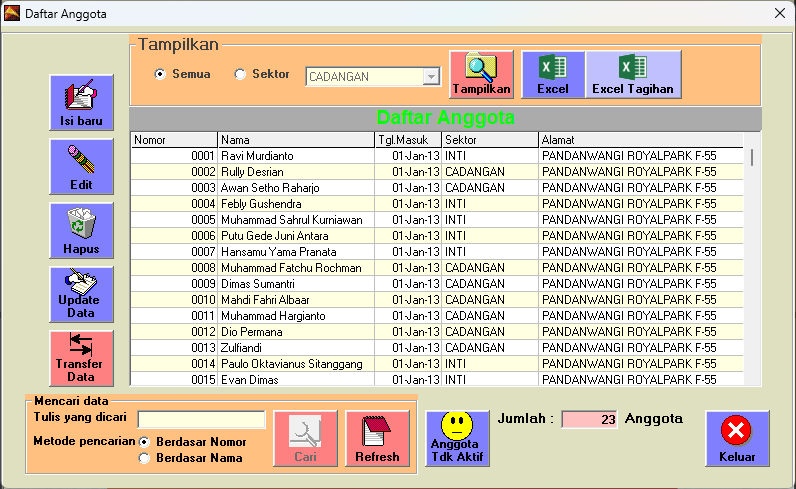Viewport: 796px width, 489px height.
Task: Click the Nama column header
Action: (x=296, y=140)
